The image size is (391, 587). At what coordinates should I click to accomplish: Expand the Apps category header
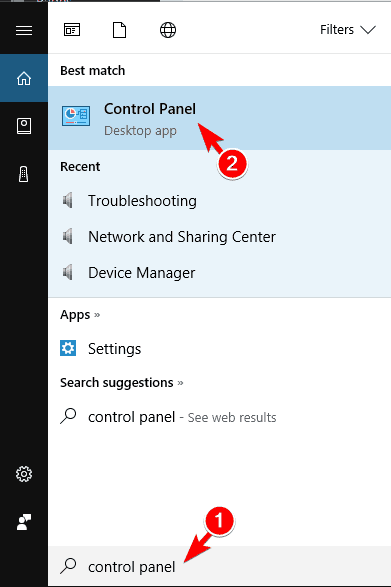pyautogui.click(x=80, y=315)
